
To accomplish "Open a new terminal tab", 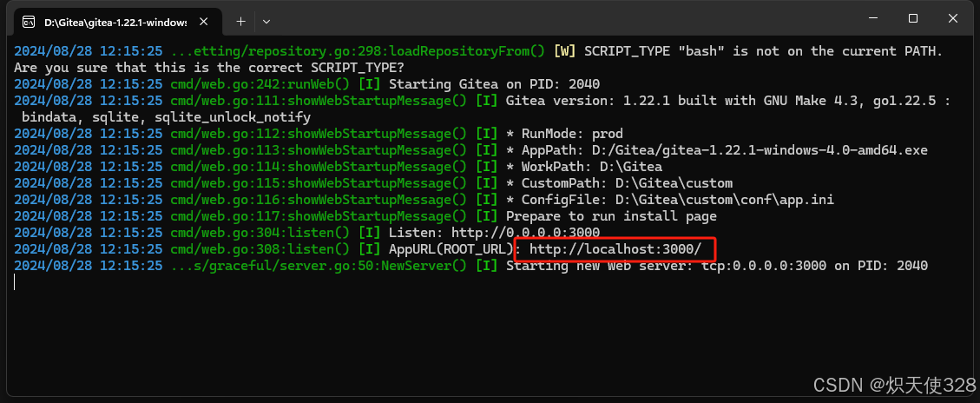I will 240,21.
